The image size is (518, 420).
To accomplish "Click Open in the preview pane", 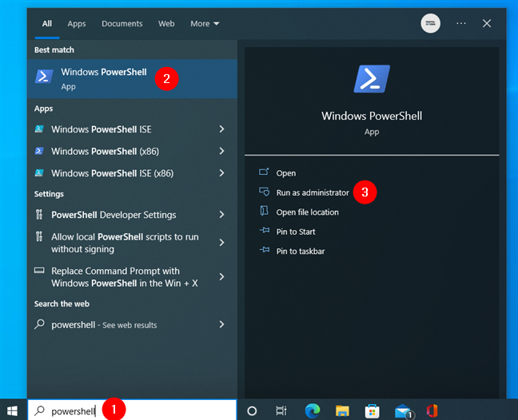I will [x=286, y=173].
